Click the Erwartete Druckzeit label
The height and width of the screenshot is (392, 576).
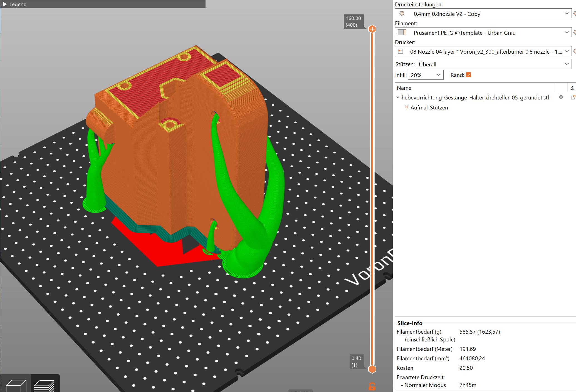pyautogui.click(x=421, y=377)
